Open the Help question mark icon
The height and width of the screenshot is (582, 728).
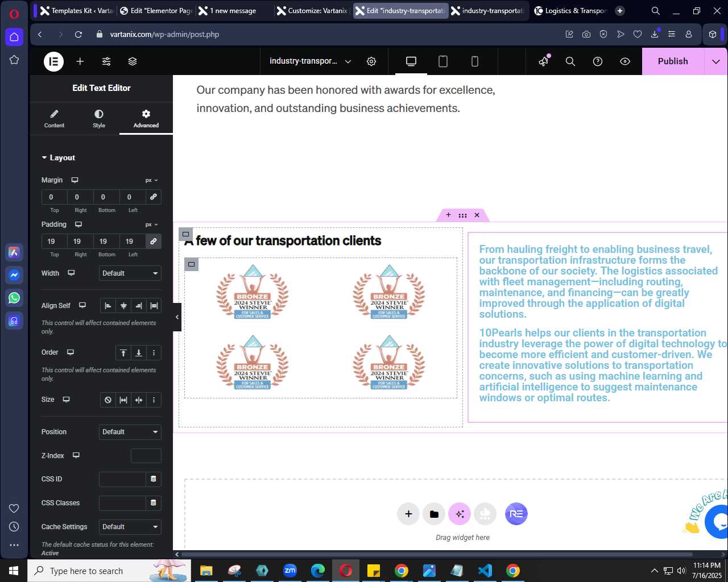coord(598,61)
